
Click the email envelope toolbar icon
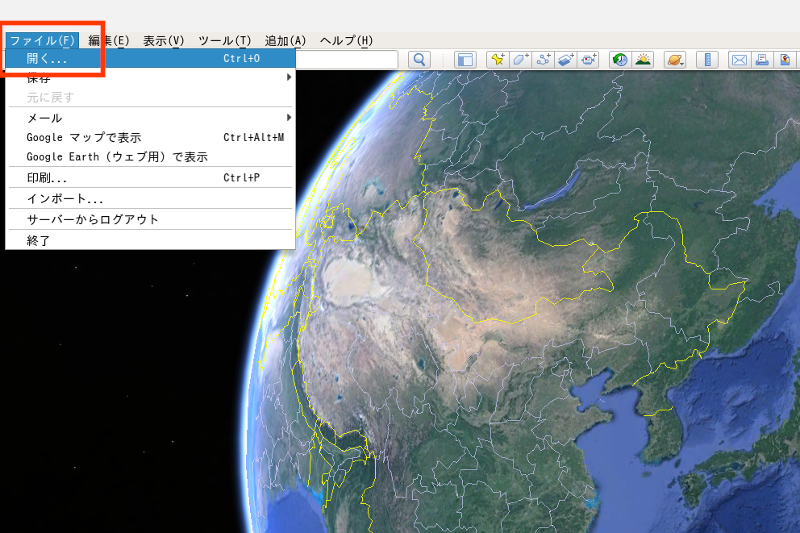pyautogui.click(x=739, y=60)
